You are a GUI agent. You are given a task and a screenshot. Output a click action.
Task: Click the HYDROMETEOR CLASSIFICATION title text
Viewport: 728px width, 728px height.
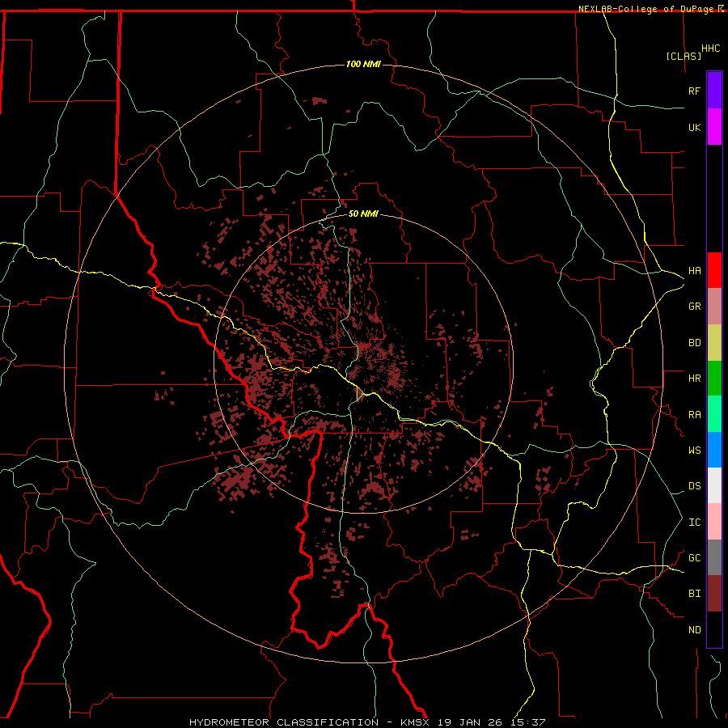284,722
